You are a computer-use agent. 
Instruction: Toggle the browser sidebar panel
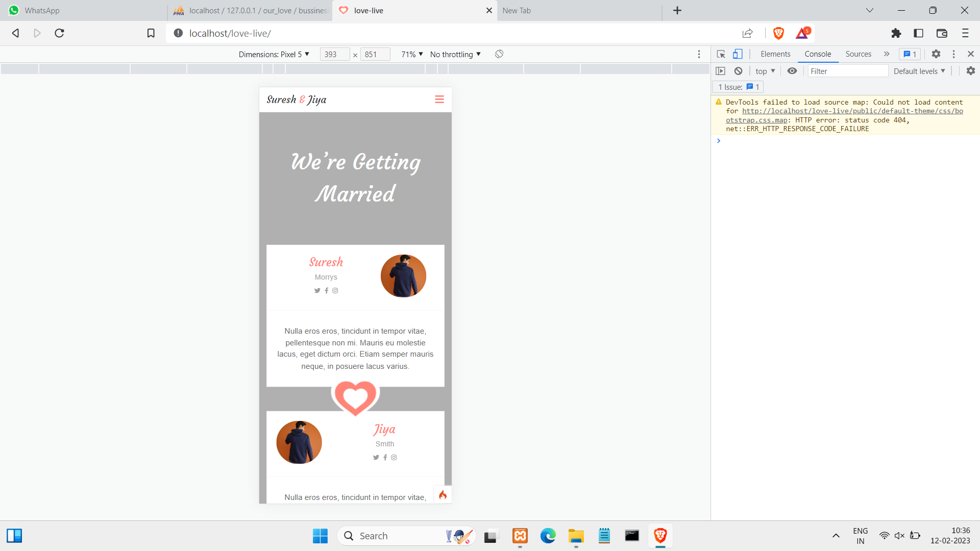[x=919, y=33]
